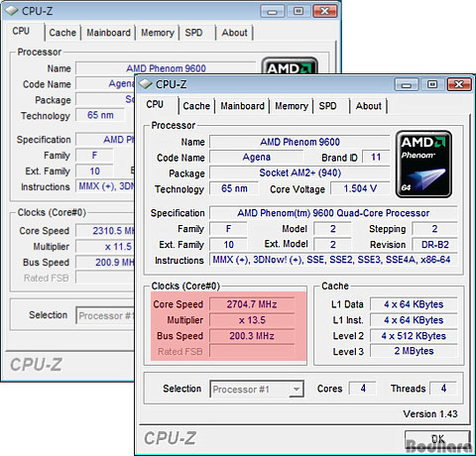Click Revision value DR-B2
Viewport: 476px width, 456px height.
(x=434, y=245)
